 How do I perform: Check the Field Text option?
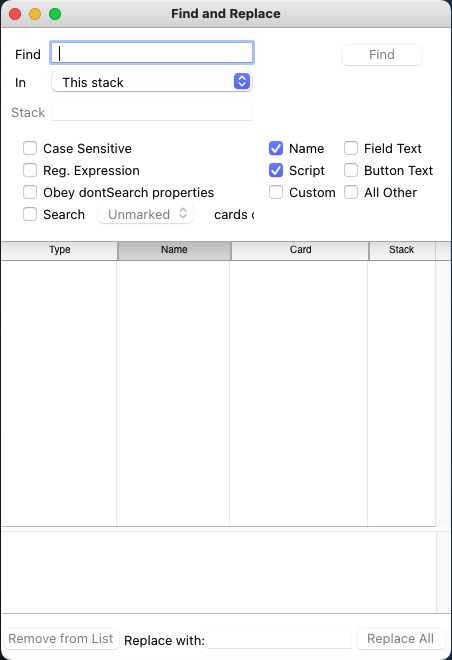(351, 148)
